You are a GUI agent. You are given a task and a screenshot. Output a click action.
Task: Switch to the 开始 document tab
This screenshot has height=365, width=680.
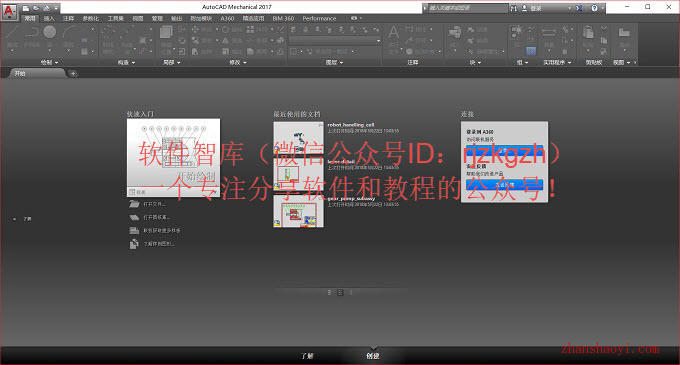[x=37, y=73]
